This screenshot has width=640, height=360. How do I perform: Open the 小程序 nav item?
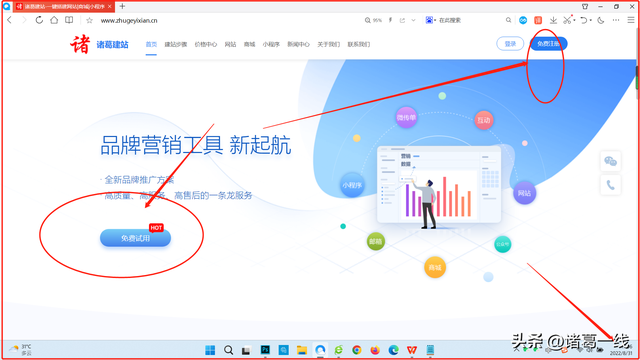[x=271, y=44]
